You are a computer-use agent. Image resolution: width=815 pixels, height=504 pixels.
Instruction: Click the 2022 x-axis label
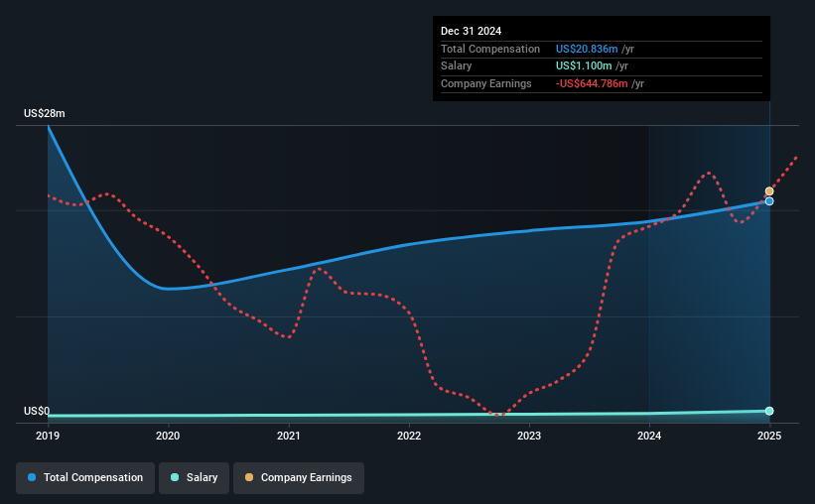tap(409, 436)
